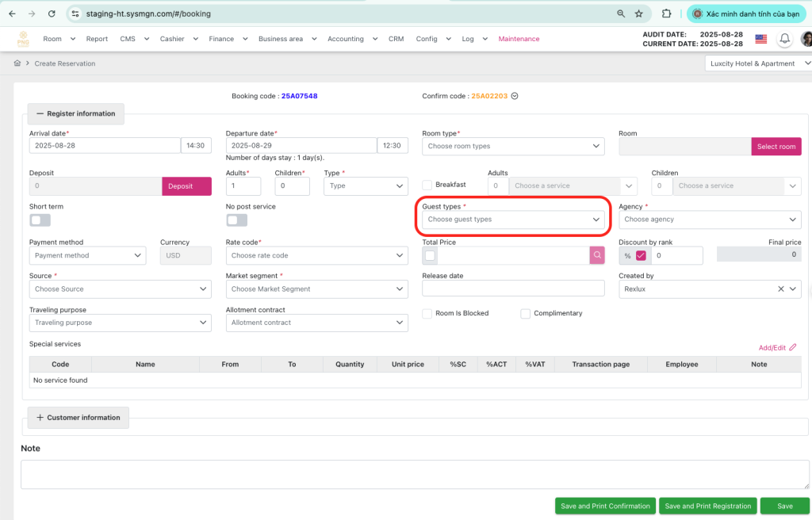Screen dimensions: 812x520
Task: Clear the Rexlux Created by selection
Action: (x=781, y=289)
